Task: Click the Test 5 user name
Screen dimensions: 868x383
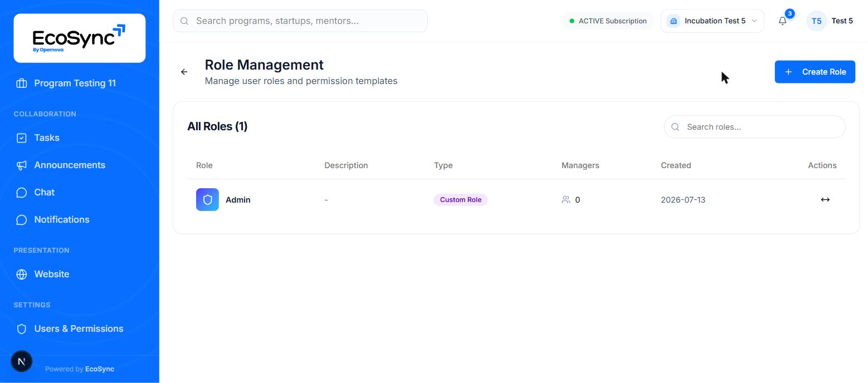Action: (842, 21)
